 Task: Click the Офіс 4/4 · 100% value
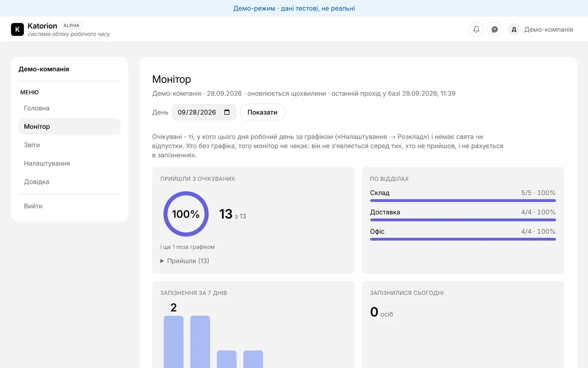click(x=538, y=231)
